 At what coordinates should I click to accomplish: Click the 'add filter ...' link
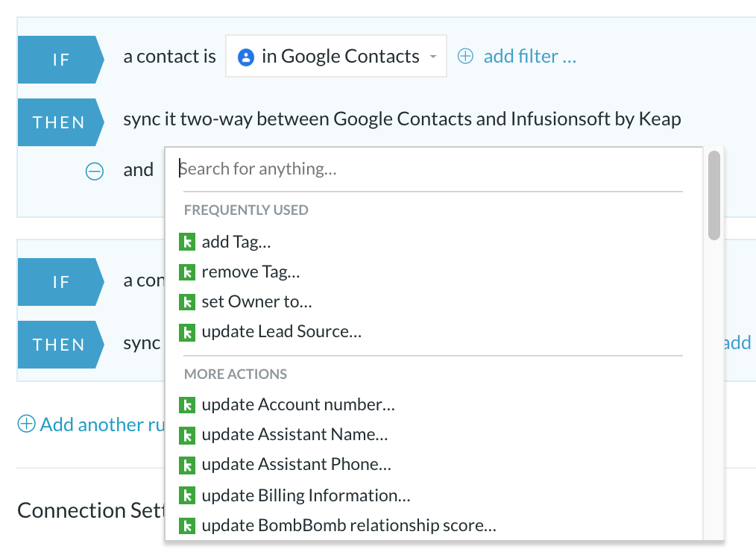click(x=529, y=57)
